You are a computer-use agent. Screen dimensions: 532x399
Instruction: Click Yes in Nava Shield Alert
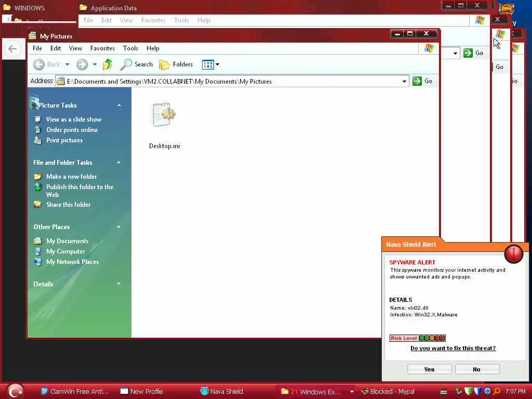(x=429, y=369)
